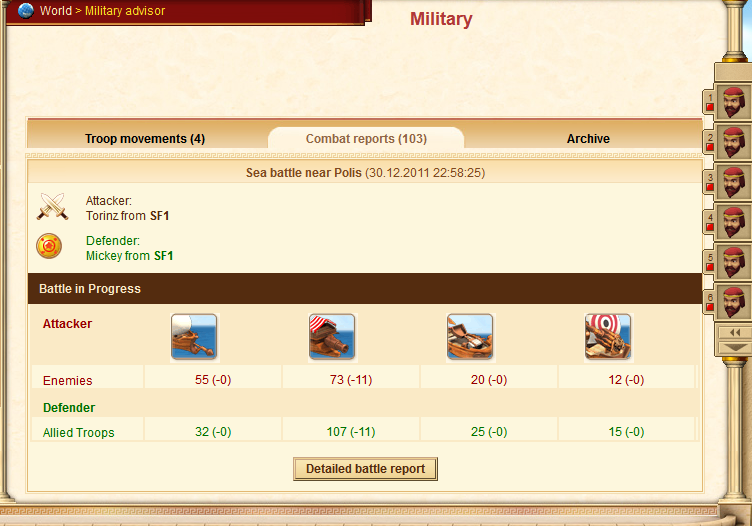This screenshot has height=526, width=752.
Task: Switch to Combat reports (103) tab
Action: pos(366,139)
